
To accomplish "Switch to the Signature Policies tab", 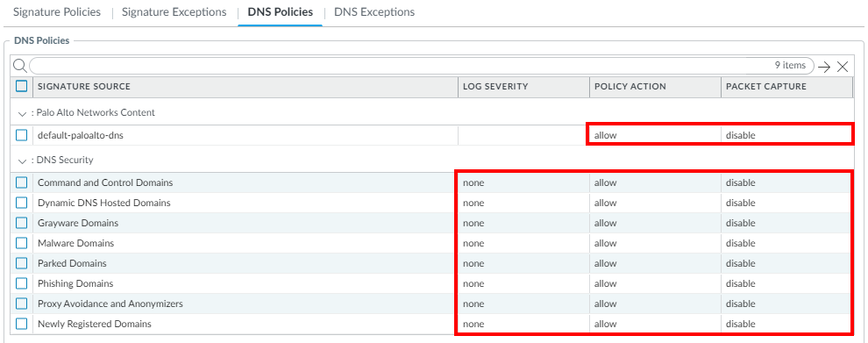I will point(57,11).
